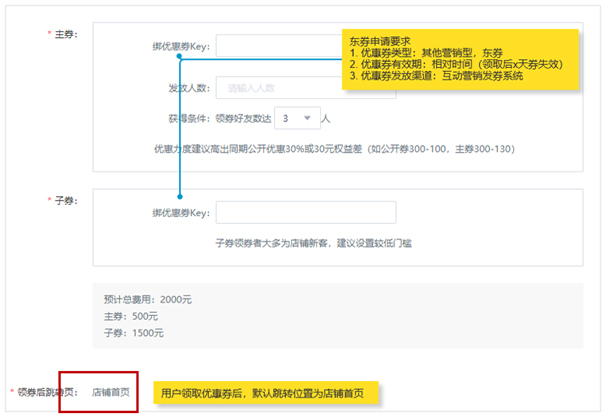This screenshot has width=613, height=417.
Task: Click the red asterisk beside 主券
Action: 49,34
